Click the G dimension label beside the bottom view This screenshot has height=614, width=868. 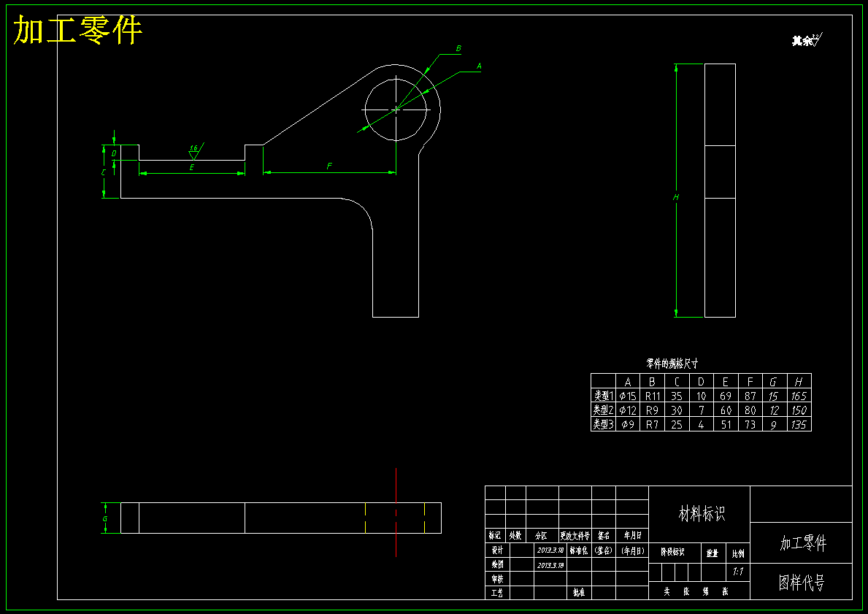[x=105, y=519]
